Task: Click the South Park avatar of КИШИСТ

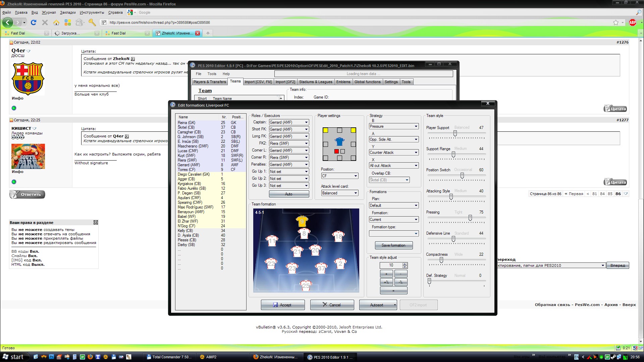Action: point(28,156)
